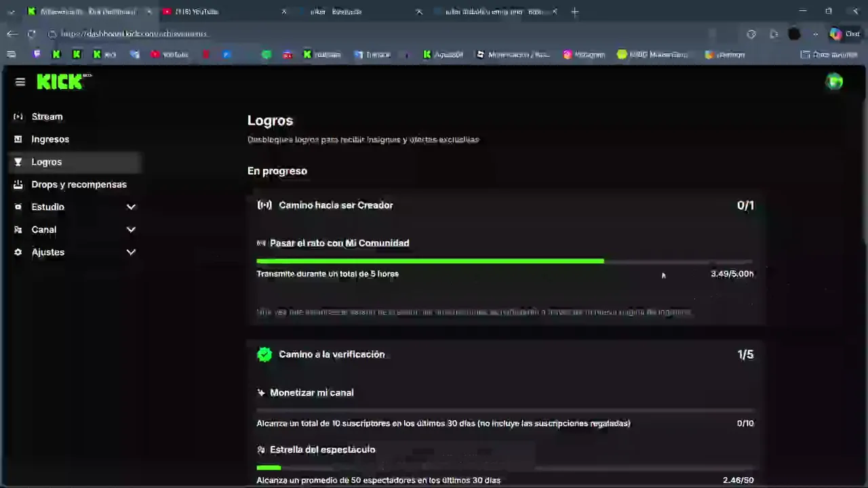The height and width of the screenshot is (488, 868).
Task: Click the 3.49/5.00h value
Action: (732, 274)
